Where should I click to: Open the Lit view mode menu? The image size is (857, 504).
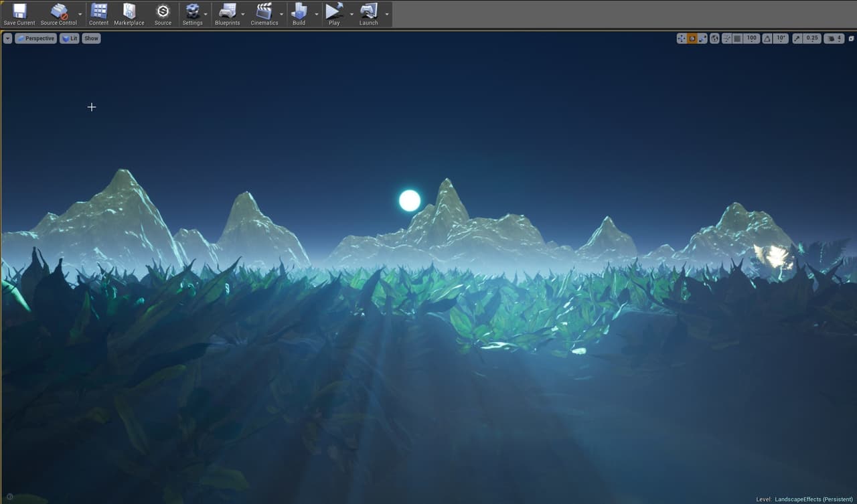70,38
